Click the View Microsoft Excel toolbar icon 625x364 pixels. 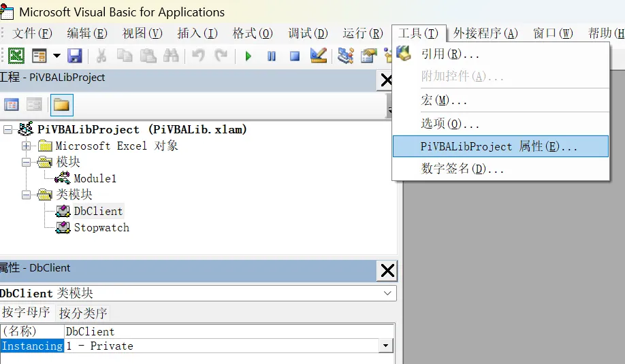[x=16, y=56]
